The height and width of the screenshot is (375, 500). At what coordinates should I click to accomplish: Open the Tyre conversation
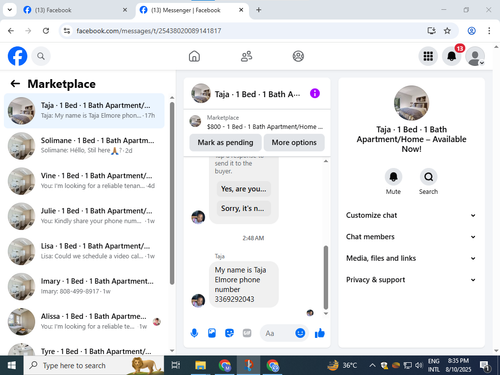click(x=84, y=348)
